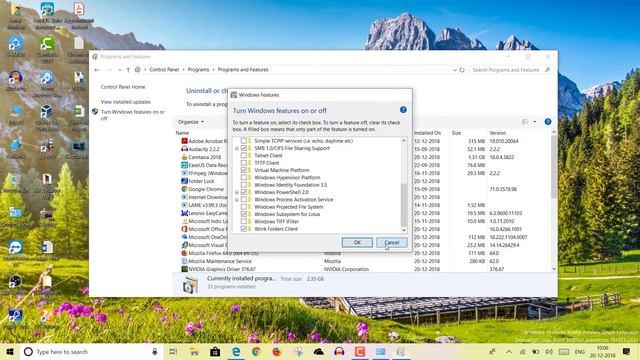
Task: Show hidden icons chevron in system tray
Action: click(509, 351)
